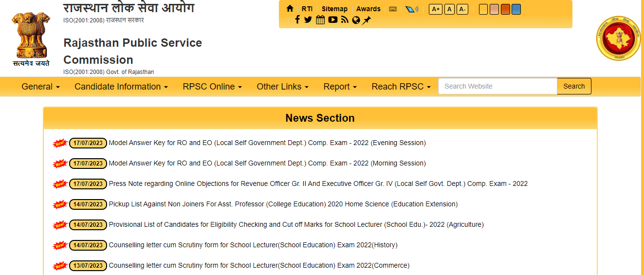Select the dark orange theme color swatch
Viewport: 644px width, 275px height.
505,9
